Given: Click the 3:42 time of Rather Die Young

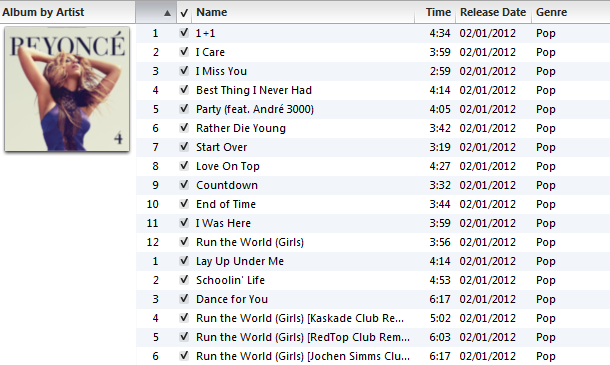Looking at the screenshot, I should click(440, 128).
